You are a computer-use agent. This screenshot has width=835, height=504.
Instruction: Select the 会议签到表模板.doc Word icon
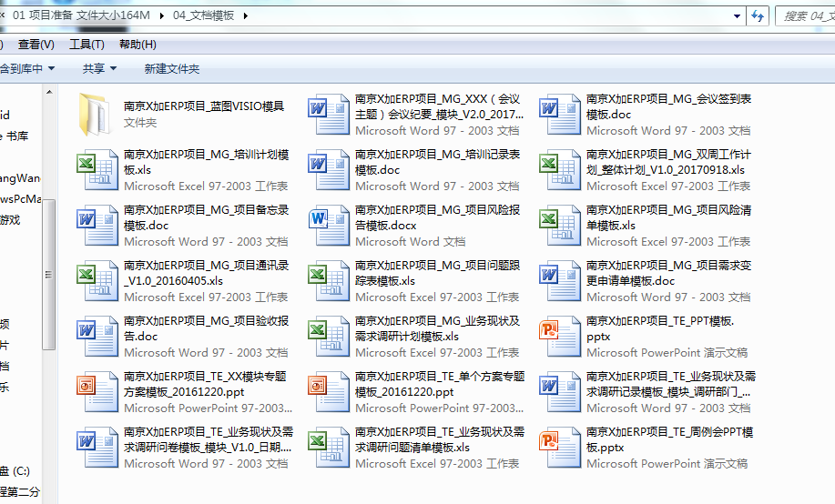click(560, 115)
